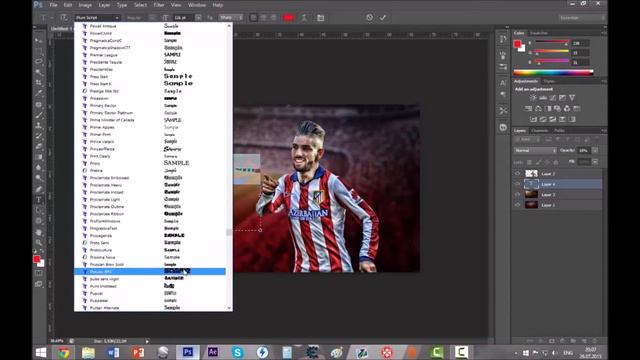Screen dimensions: 640x360
Task: Click the color spectrum ramp
Action: [553, 73]
